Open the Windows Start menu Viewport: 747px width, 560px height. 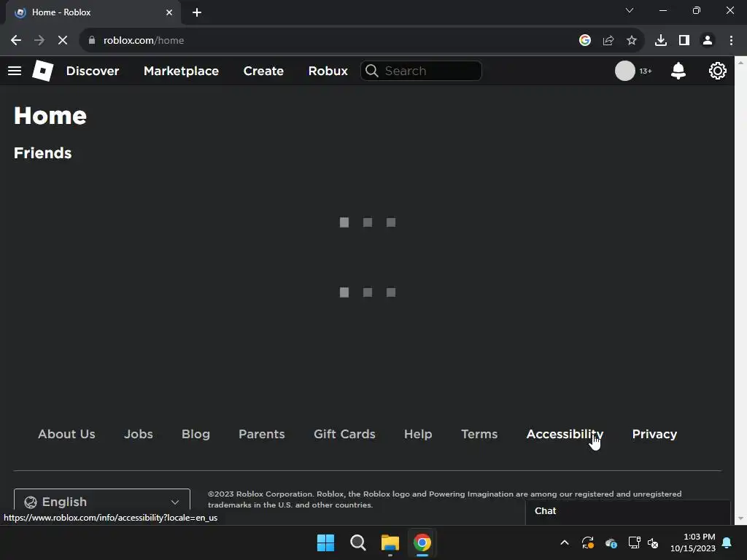[x=325, y=542]
